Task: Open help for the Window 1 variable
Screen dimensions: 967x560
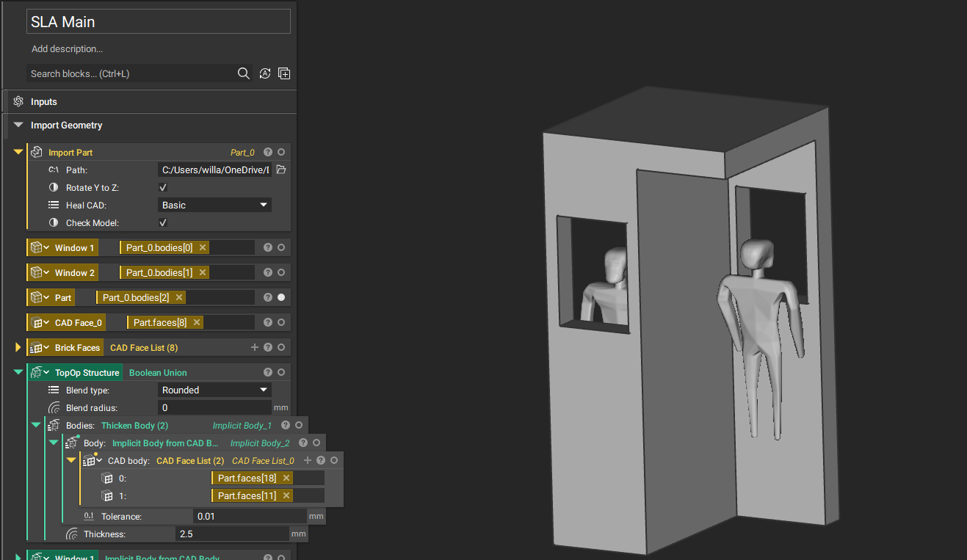Action: point(268,247)
